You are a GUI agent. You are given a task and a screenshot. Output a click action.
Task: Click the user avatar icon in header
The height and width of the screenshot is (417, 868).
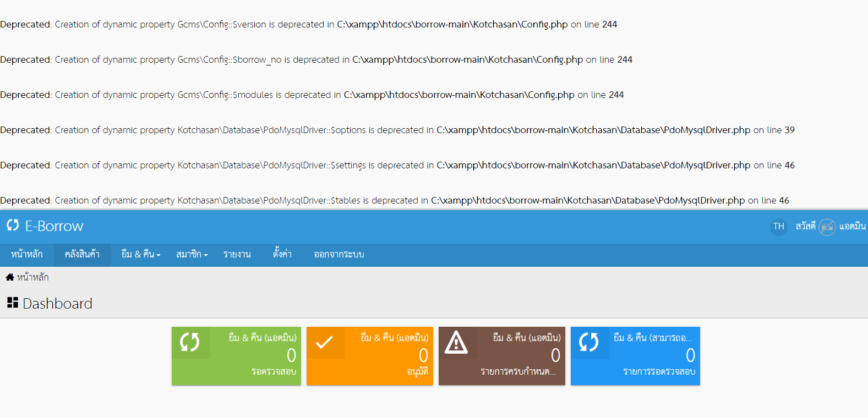(x=827, y=227)
